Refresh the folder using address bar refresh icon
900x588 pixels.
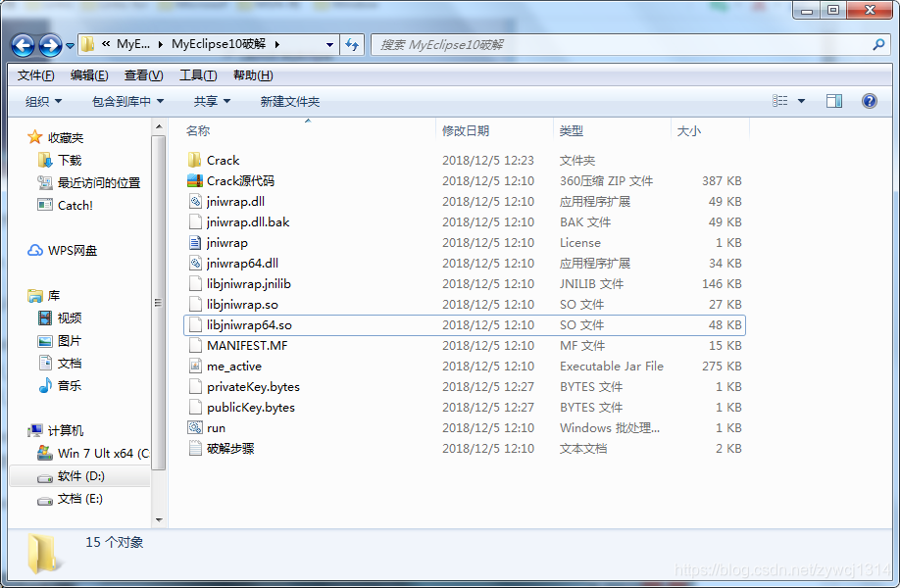(x=352, y=44)
